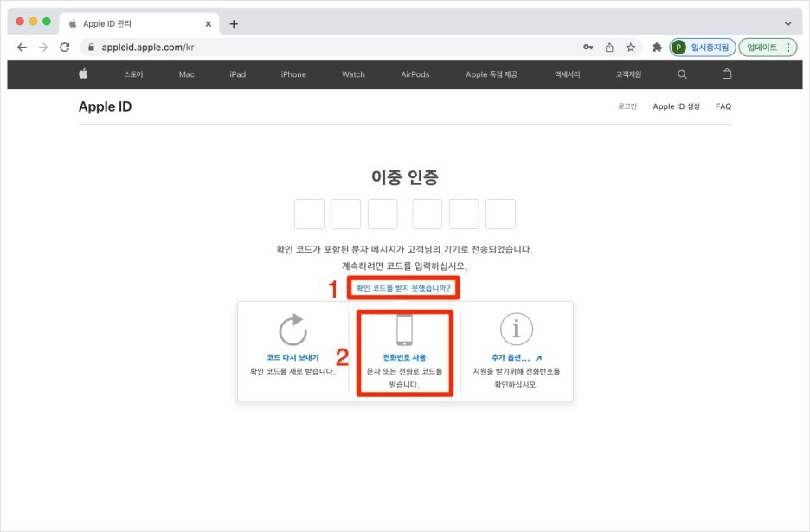Reload the page with the refresh icon
Screen dimensions: 810x532
[x=65, y=48]
